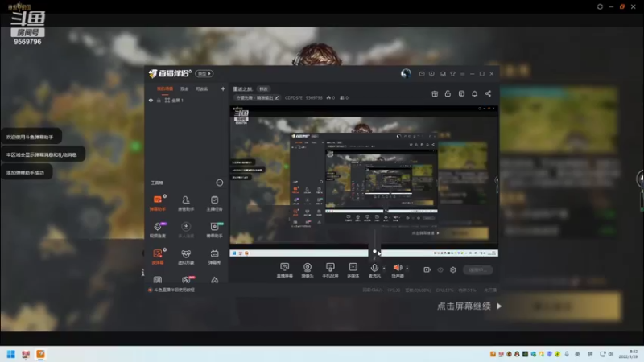Add a 手机投屏 phone-cast source
The image size is (644, 362).
[330, 270]
